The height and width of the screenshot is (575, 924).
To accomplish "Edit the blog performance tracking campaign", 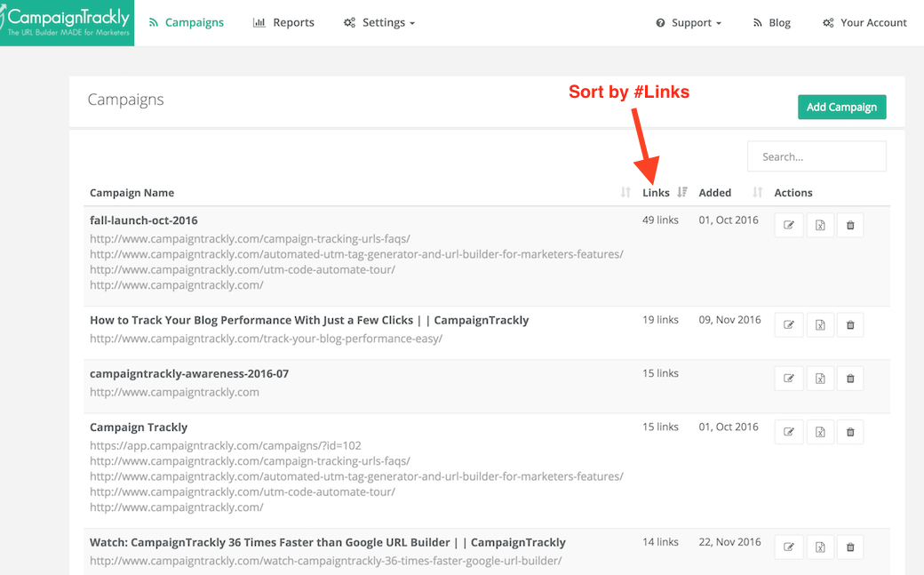I will coord(789,324).
